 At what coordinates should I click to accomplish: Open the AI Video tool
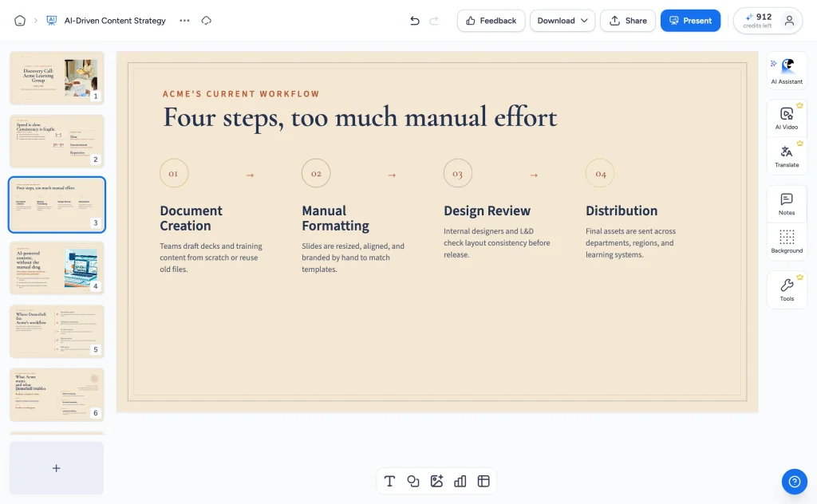[x=787, y=118]
